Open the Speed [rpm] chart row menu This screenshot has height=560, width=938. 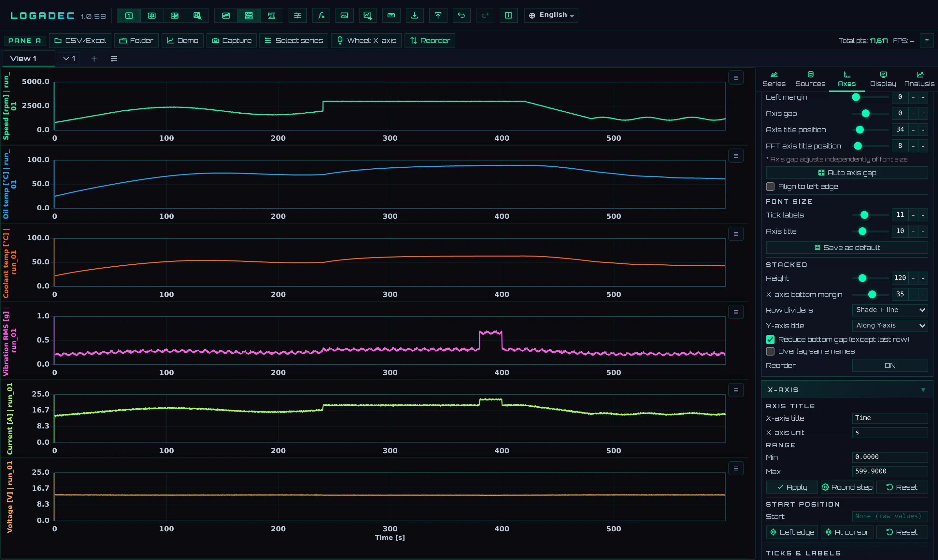click(736, 78)
